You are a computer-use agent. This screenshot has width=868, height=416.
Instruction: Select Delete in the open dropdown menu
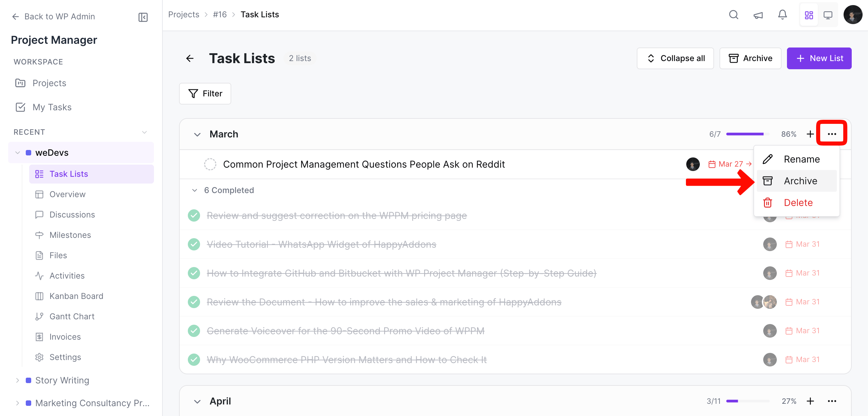click(x=798, y=202)
